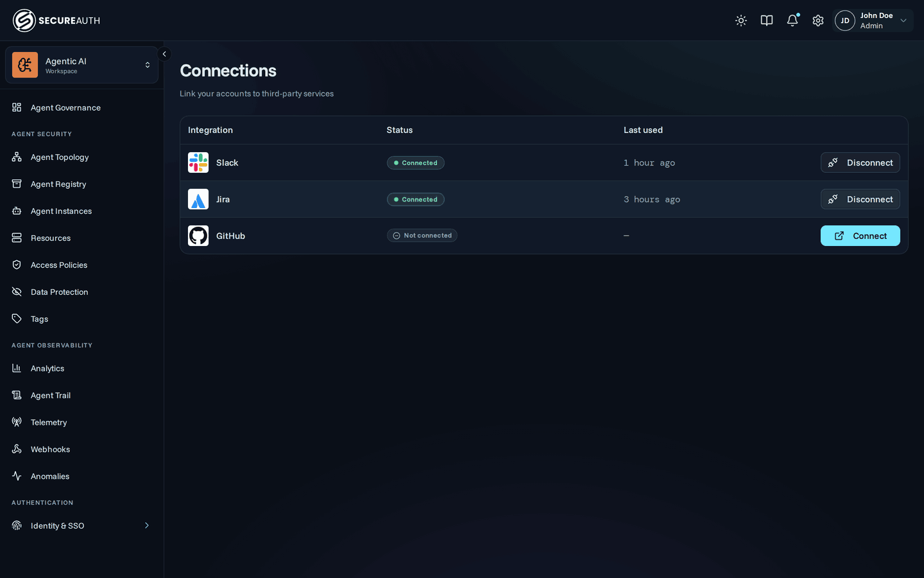The width and height of the screenshot is (924, 578).
Task: Click the Agent Registry icon
Action: (x=17, y=184)
